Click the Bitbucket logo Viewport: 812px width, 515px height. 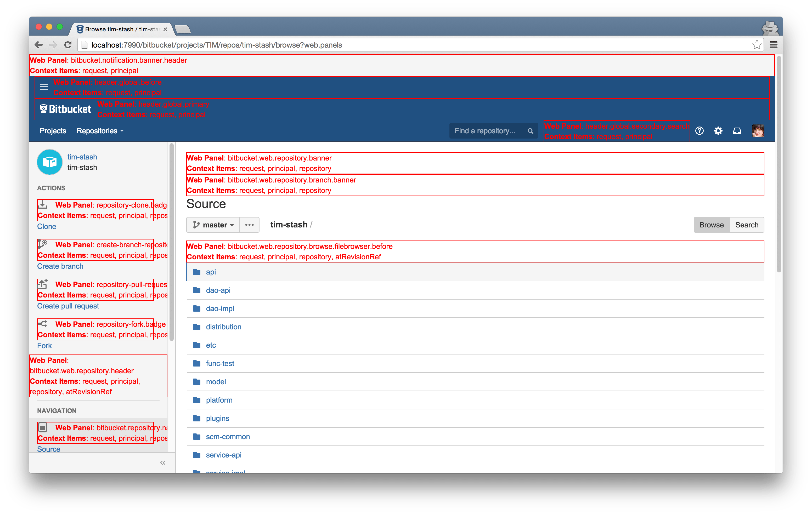click(65, 108)
